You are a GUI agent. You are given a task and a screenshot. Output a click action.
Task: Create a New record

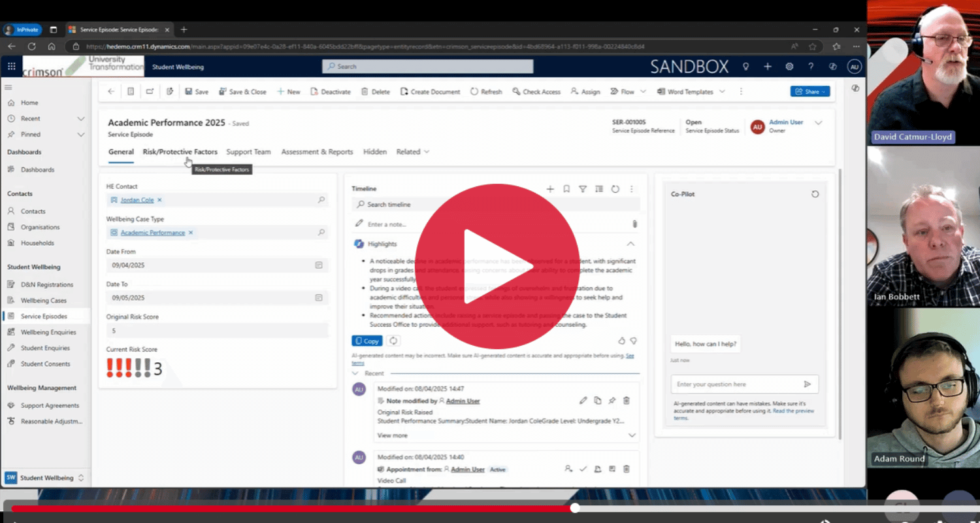[288, 92]
